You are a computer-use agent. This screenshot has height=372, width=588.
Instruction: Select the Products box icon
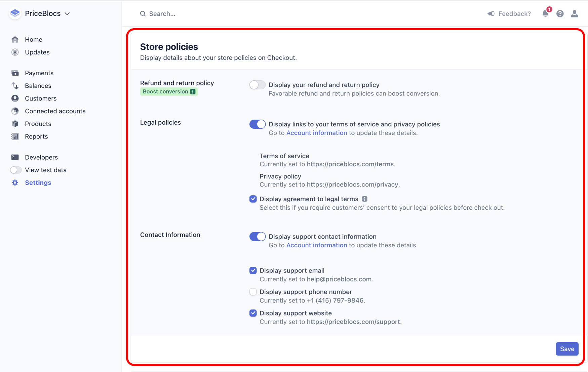(x=15, y=123)
